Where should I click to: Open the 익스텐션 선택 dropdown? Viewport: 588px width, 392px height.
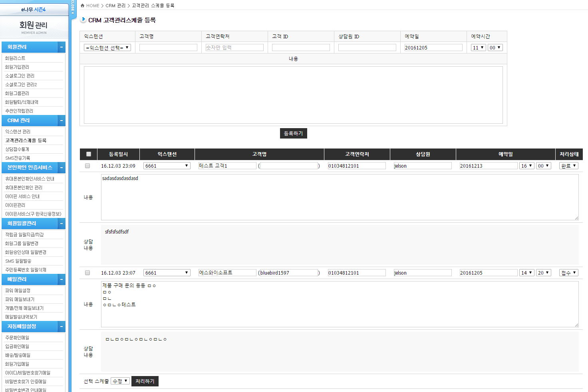107,48
